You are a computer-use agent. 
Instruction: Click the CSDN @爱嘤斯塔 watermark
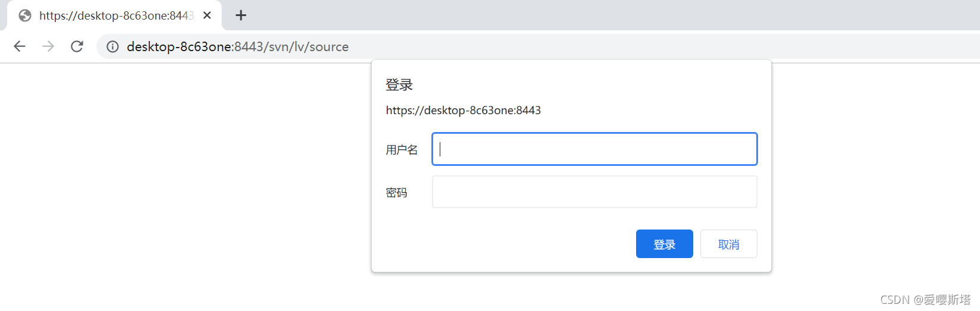click(925, 300)
